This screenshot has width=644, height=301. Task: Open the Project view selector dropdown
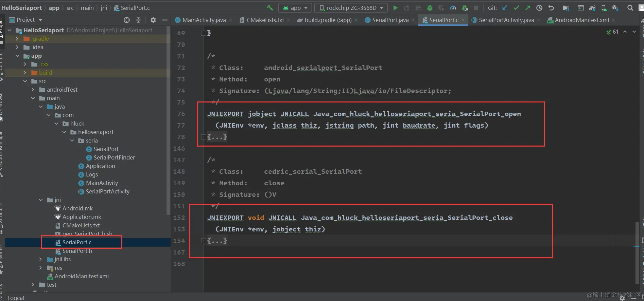[x=25, y=20]
